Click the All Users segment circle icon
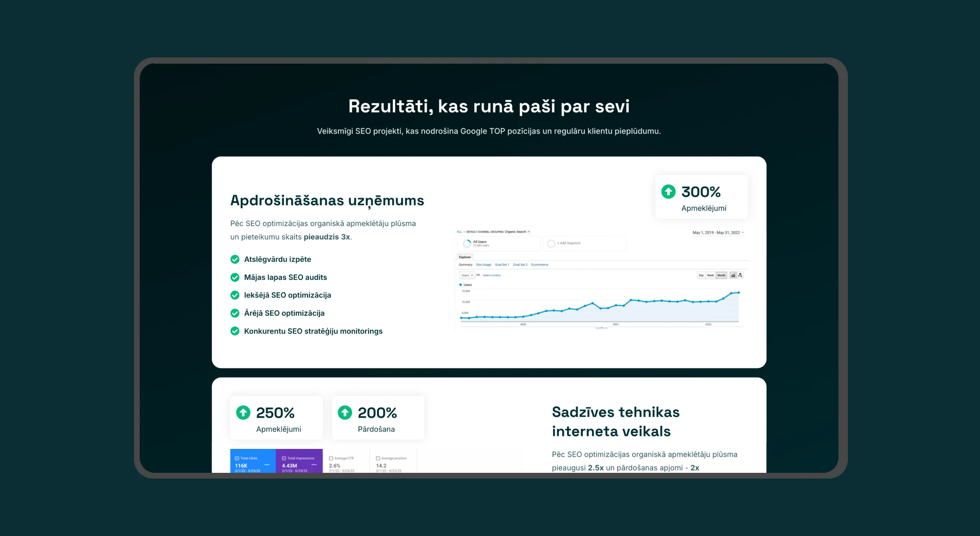980x536 pixels. 467,243
